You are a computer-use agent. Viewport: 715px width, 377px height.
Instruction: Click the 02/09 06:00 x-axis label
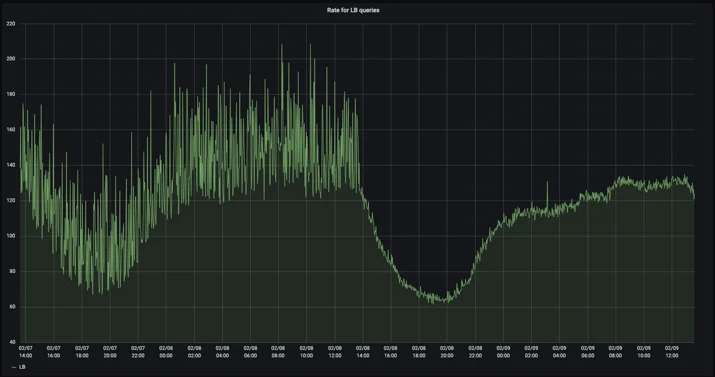pyautogui.click(x=588, y=352)
